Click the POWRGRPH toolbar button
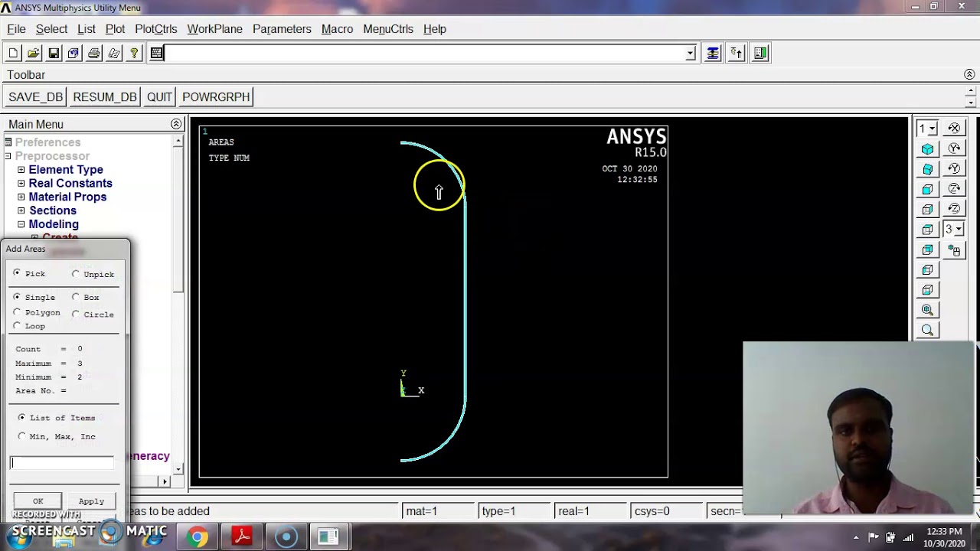 [216, 97]
